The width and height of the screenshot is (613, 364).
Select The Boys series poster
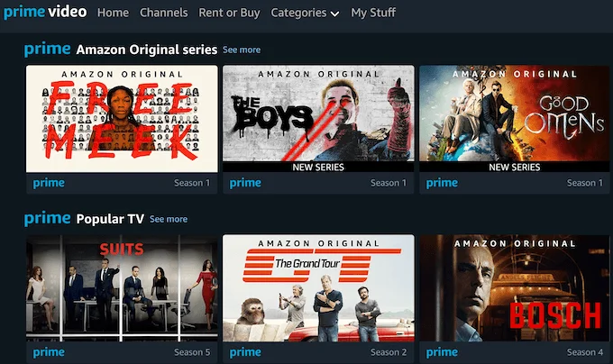tap(318, 119)
